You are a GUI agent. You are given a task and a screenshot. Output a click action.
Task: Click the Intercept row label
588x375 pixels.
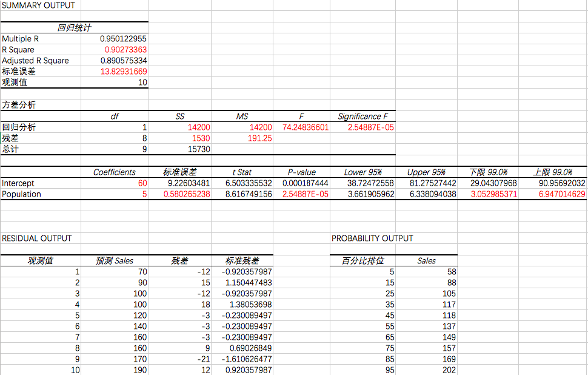[18, 183]
